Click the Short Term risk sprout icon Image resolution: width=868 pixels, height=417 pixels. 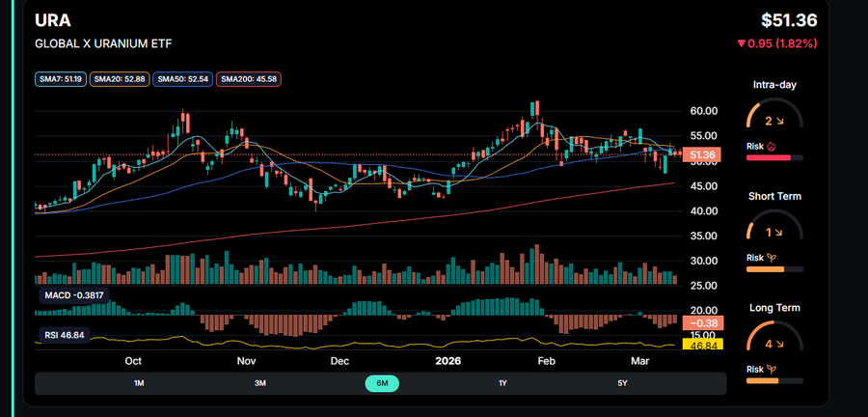click(771, 258)
